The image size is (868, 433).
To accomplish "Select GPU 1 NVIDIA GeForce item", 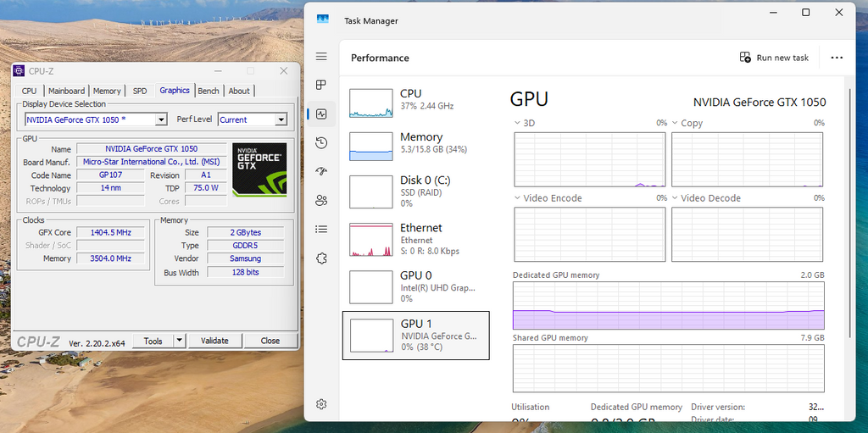I will coord(416,335).
